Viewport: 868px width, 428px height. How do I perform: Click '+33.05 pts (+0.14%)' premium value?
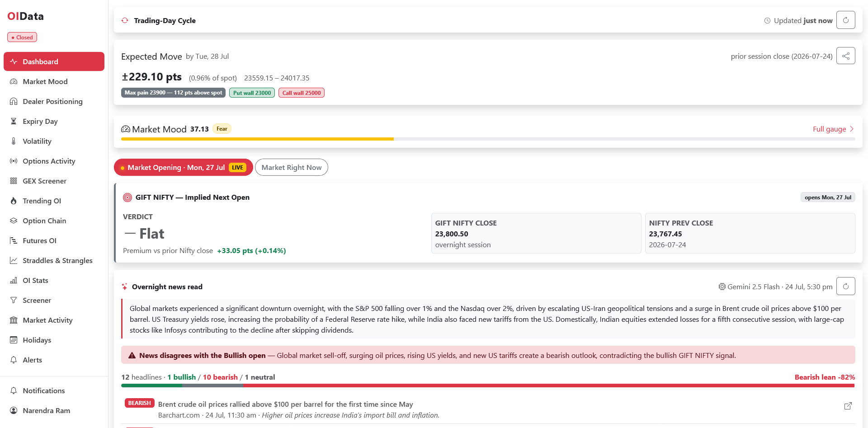click(251, 250)
